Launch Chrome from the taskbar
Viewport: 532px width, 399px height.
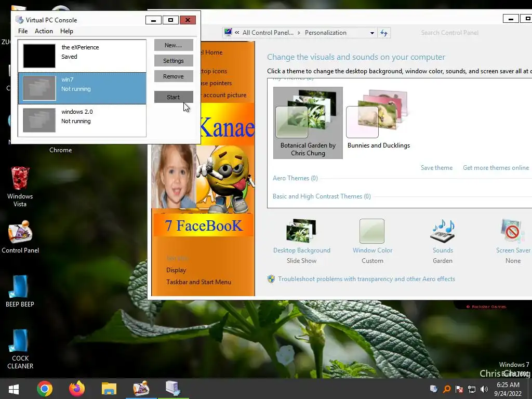[45, 389]
